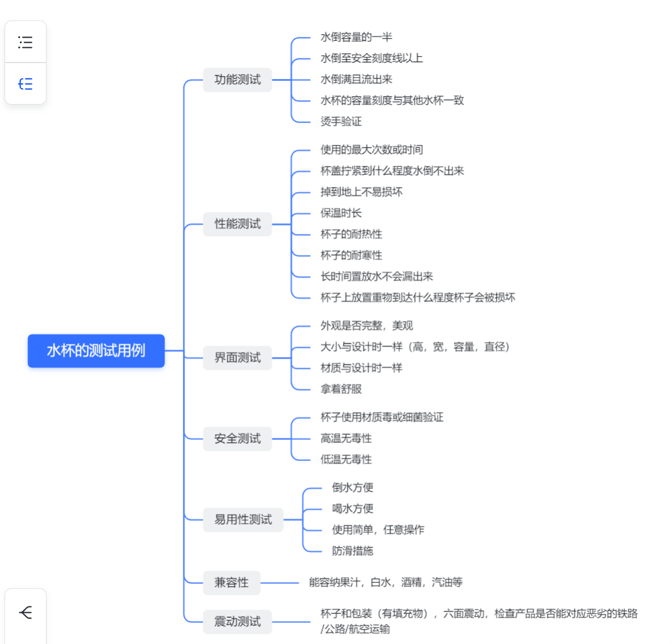Select the 安全测试 branch node
Screen dimensions: 672x644
[x=237, y=439]
